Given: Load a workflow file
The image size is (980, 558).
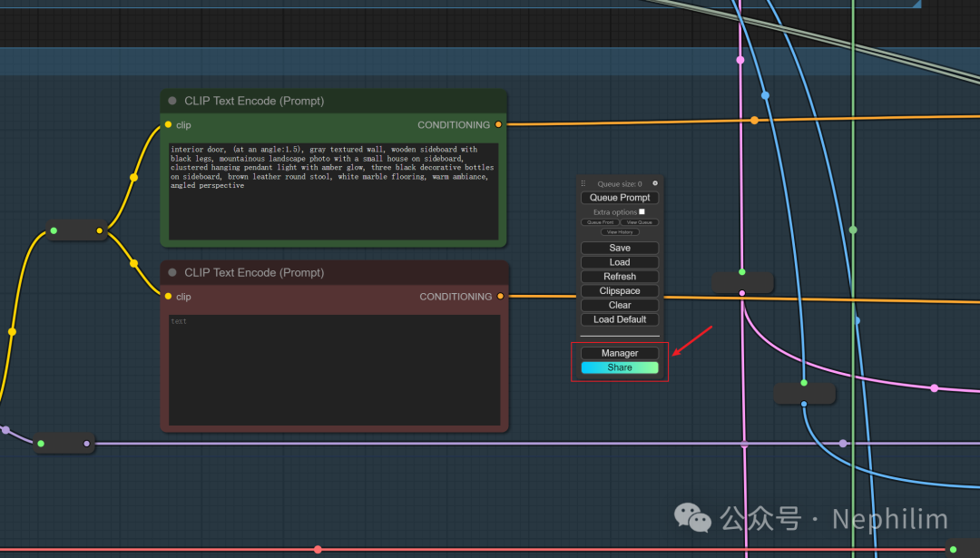Looking at the screenshot, I should (620, 262).
